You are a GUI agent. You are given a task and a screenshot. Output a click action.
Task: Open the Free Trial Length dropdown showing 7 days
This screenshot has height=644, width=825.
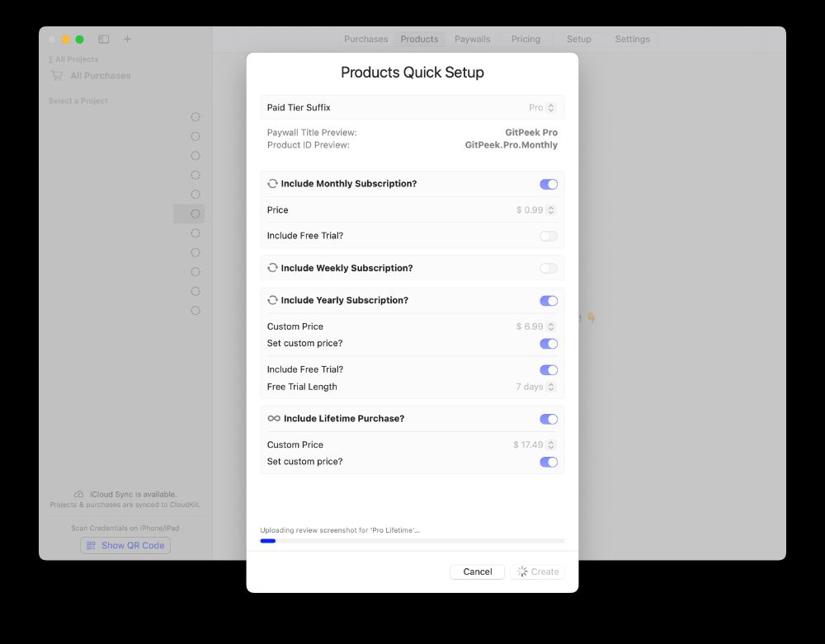(x=535, y=387)
